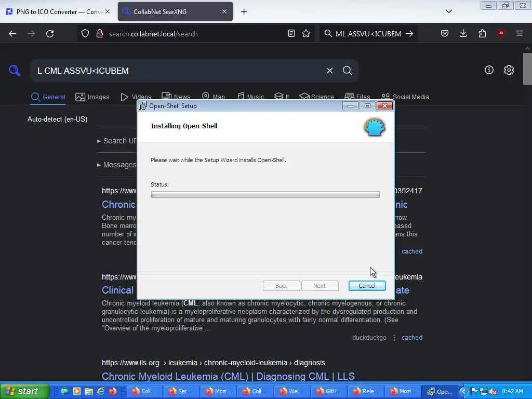Click the insecure padlock icon in address bar
532x399 pixels.
click(99, 34)
